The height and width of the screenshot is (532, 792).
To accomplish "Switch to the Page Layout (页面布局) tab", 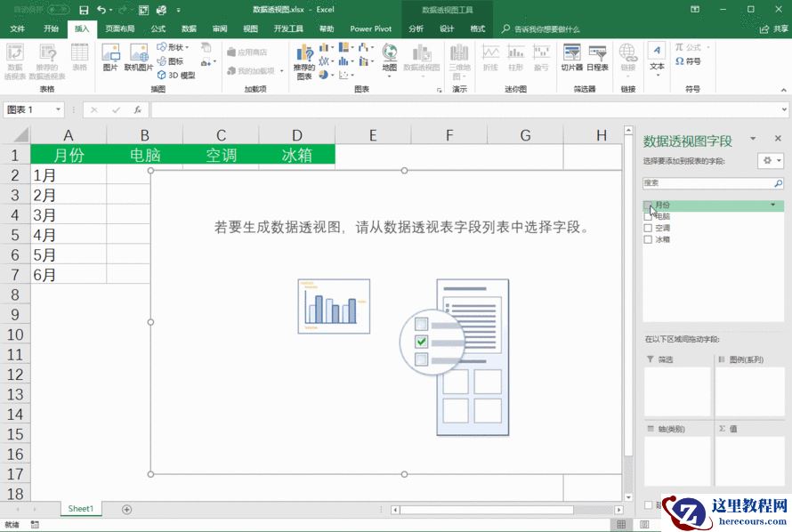I will coord(120,28).
